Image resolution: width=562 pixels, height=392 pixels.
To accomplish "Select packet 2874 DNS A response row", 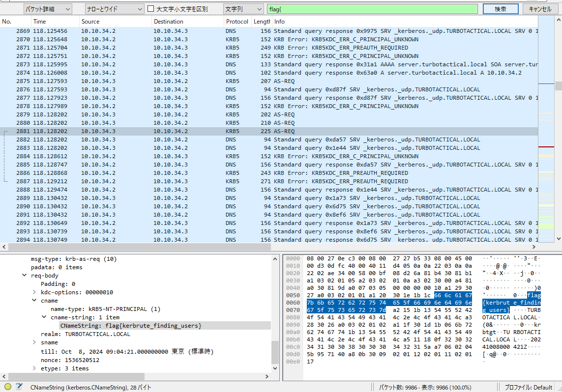I will click(x=269, y=73).
